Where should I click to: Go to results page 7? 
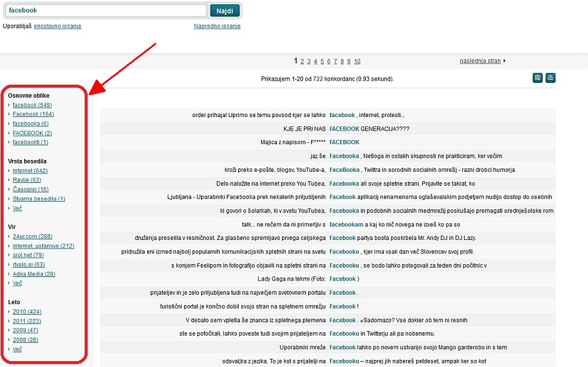pyautogui.click(x=336, y=61)
